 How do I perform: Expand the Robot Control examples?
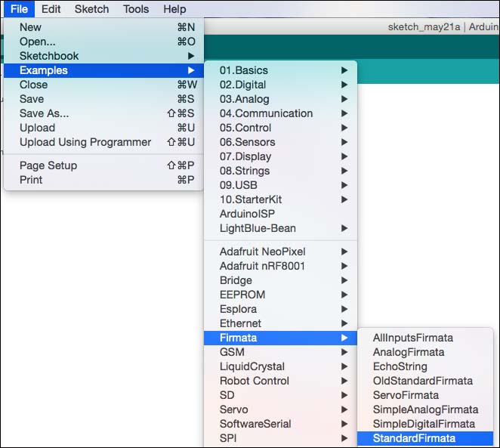click(x=280, y=381)
